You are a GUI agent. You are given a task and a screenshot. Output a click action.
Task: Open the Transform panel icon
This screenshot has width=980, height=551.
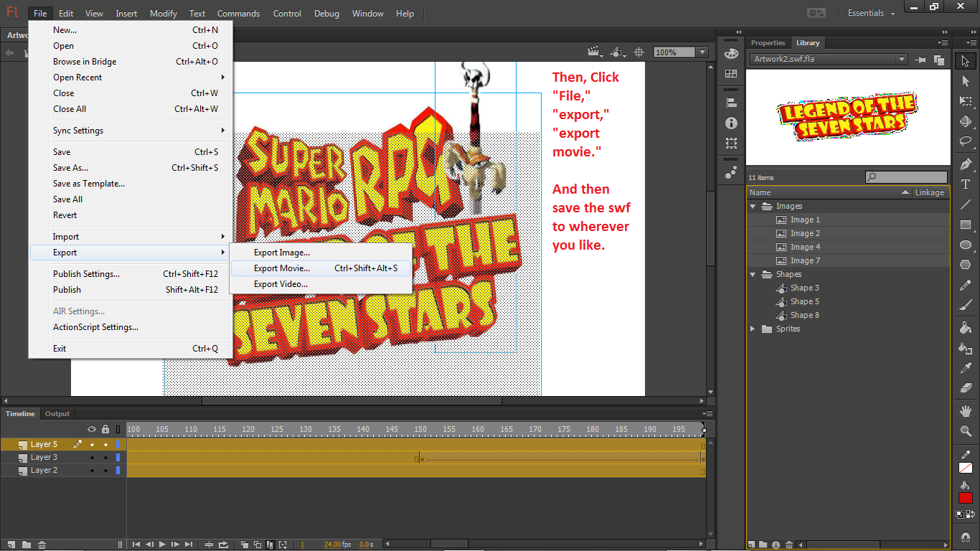click(731, 143)
